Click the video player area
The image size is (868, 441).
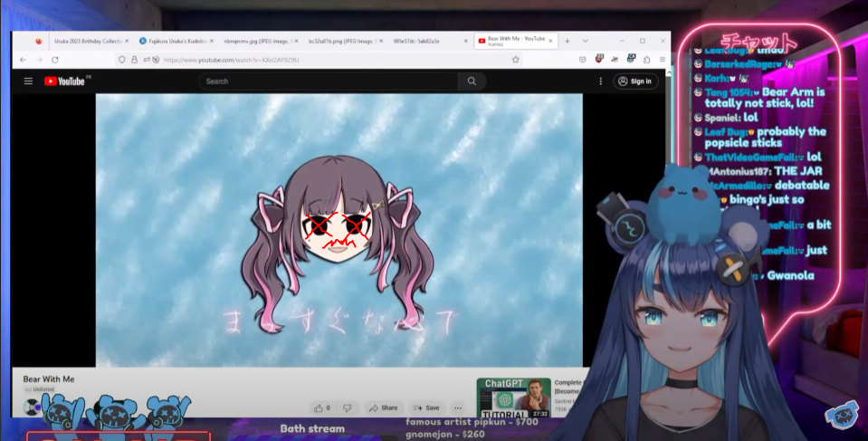click(339, 230)
